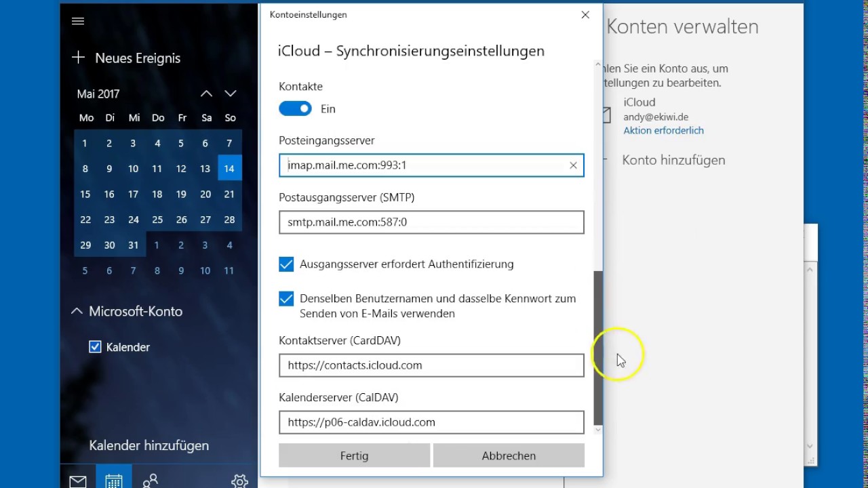Screen dimensions: 868x488
Task: Select May 23 in mini calendar
Action: point(109,220)
